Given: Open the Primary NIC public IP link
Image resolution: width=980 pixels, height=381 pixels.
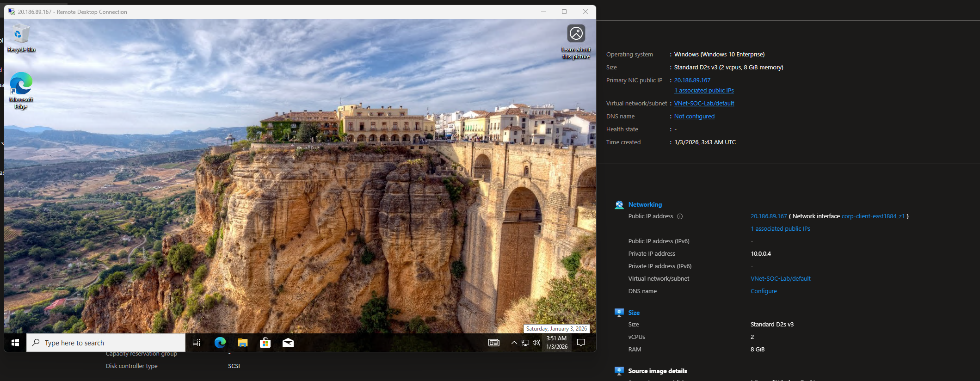Looking at the screenshot, I should pyautogui.click(x=692, y=80).
